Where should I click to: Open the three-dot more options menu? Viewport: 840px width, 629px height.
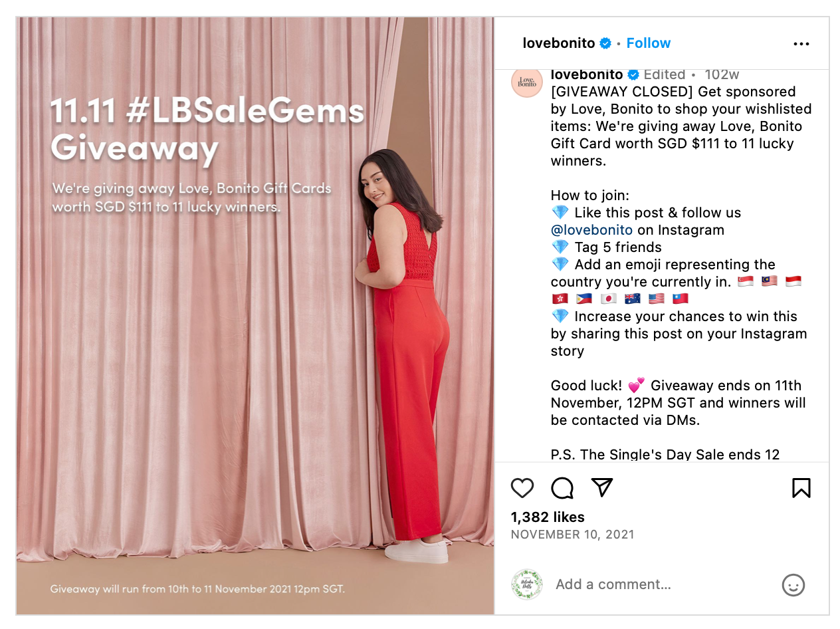pos(801,44)
